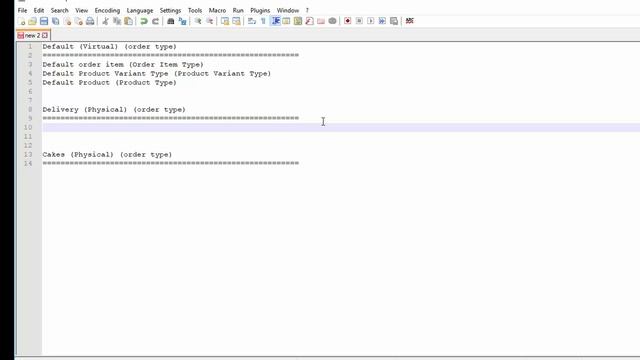
Task: Click the line "Default Product (Product Type)"
Action: coord(109,82)
